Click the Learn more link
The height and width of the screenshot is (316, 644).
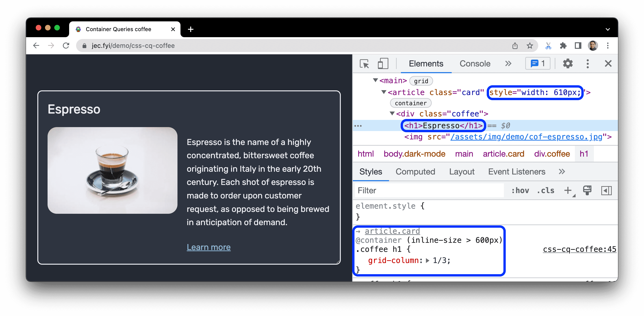point(209,247)
